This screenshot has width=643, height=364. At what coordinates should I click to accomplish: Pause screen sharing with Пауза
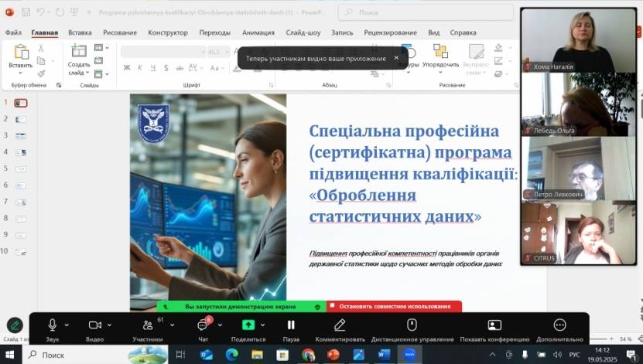click(291, 325)
